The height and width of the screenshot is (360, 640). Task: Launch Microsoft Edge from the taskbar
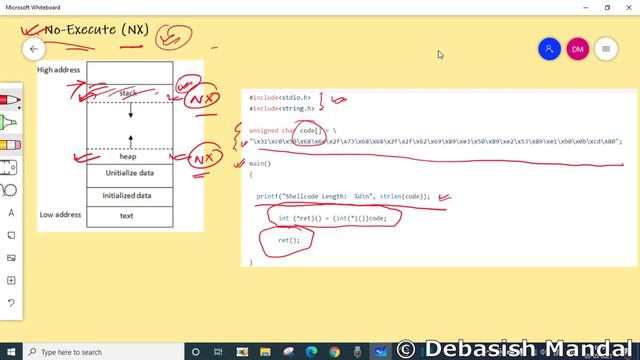[x=311, y=351]
